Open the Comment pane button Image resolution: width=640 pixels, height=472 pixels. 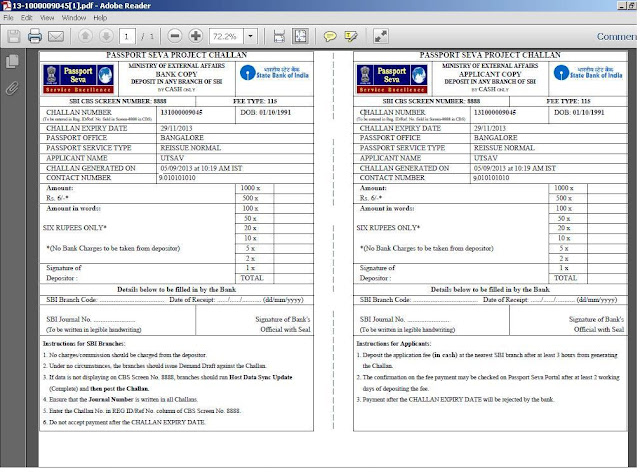pos(617,36)
